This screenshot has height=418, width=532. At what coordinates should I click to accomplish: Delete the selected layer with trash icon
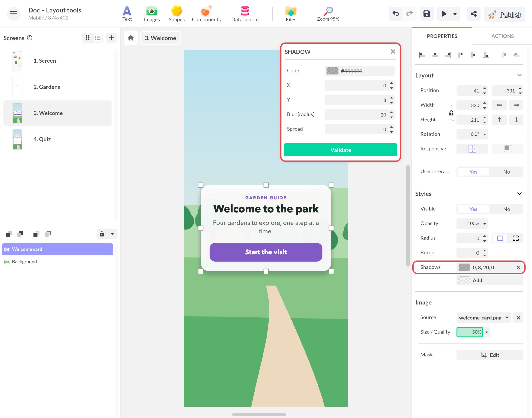(x=102, y=234)
